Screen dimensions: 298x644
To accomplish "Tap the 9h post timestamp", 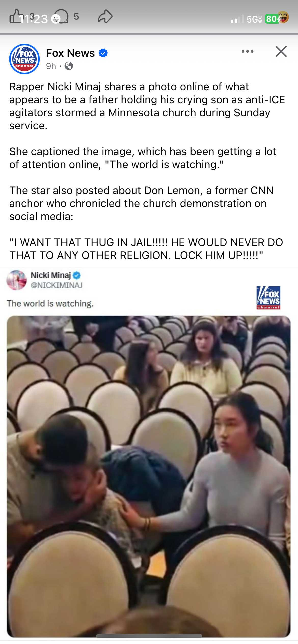I will pyautogui.click(x=51, y=66).
